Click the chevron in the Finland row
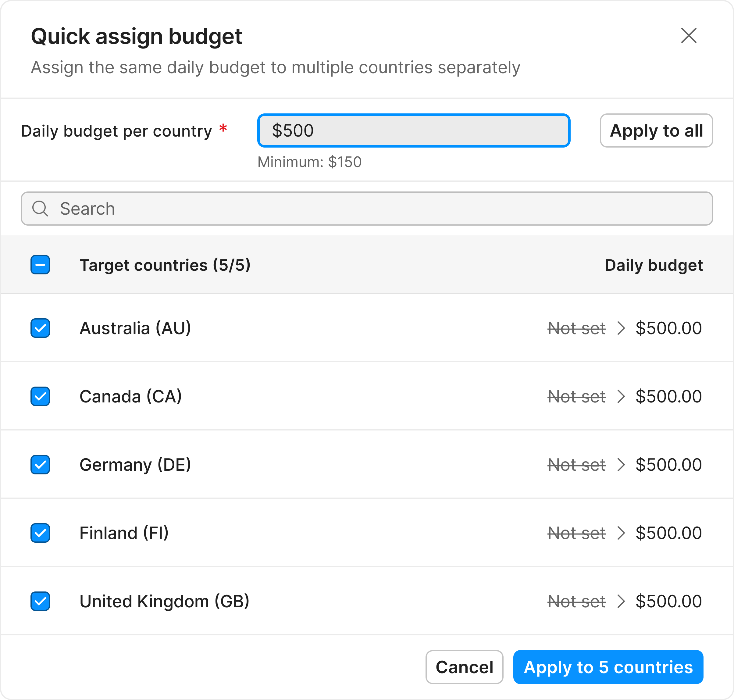734x700 pixels. (621, 533)
